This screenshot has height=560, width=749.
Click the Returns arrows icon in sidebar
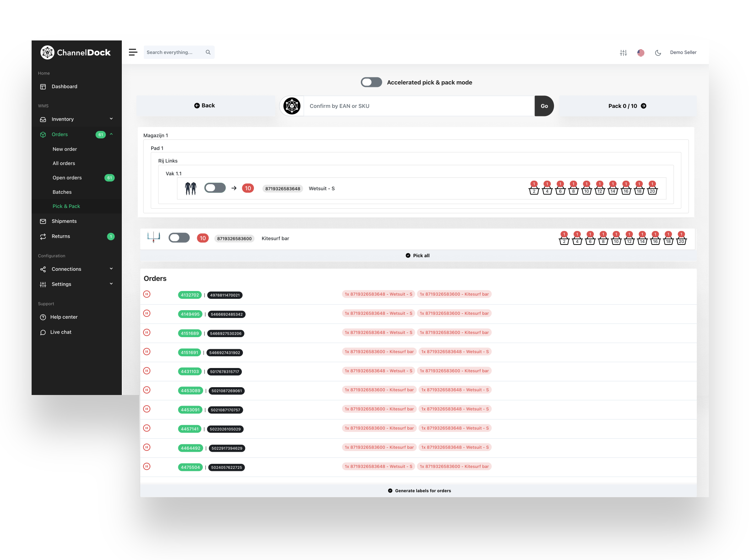tap(43, 236)
